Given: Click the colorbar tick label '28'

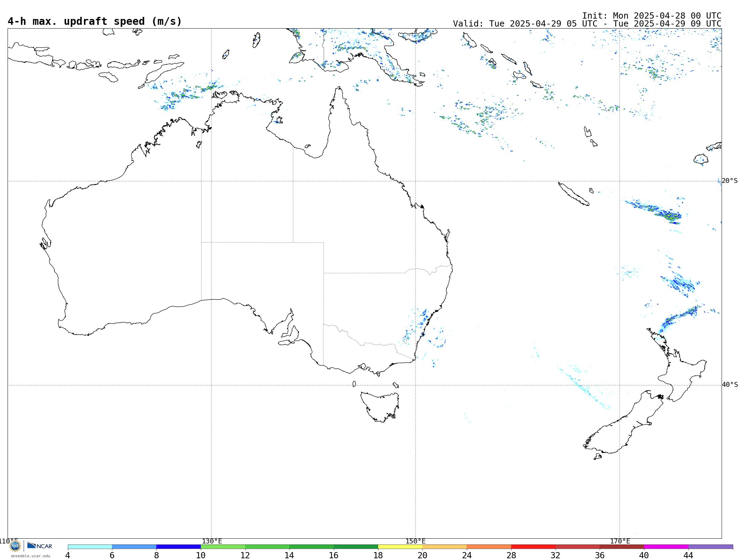Looking at the screenshot, I should point(511,556).
